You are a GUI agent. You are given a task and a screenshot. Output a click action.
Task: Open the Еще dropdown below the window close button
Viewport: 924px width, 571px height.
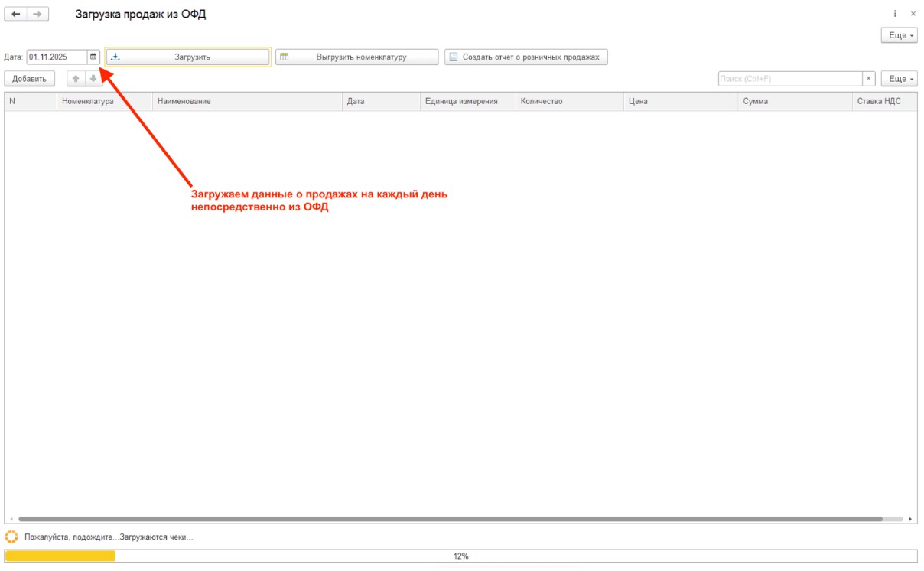point(900,35)
